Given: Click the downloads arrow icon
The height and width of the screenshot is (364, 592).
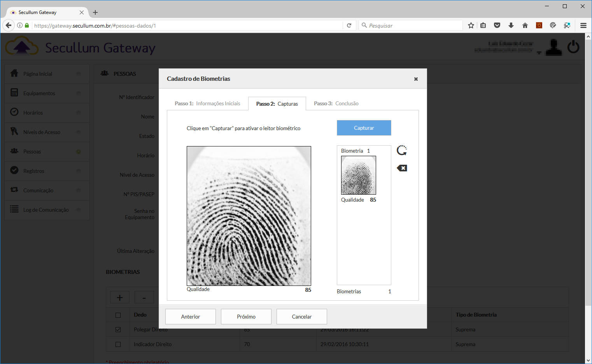Looking at the screenshot, I should pyautogui.click(x=511, y=25).
